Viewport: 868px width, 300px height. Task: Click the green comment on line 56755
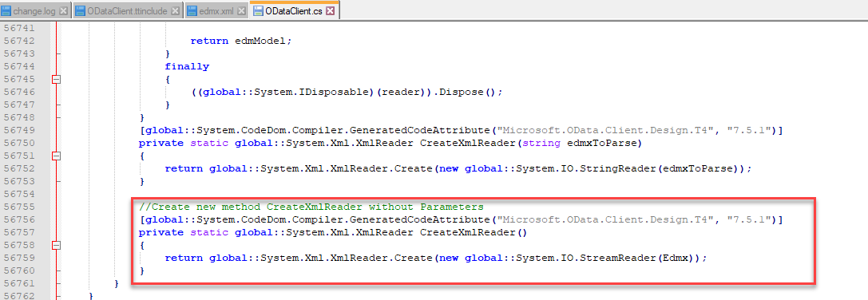tap(311, 207)
